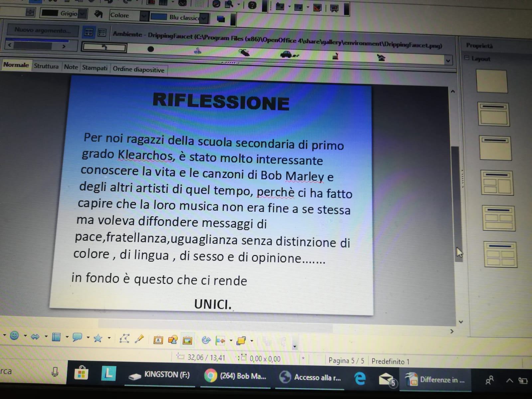Click the smiley symbol shapes icon
Viewport: 532px width, 399px height.
(x=14, y=335)
